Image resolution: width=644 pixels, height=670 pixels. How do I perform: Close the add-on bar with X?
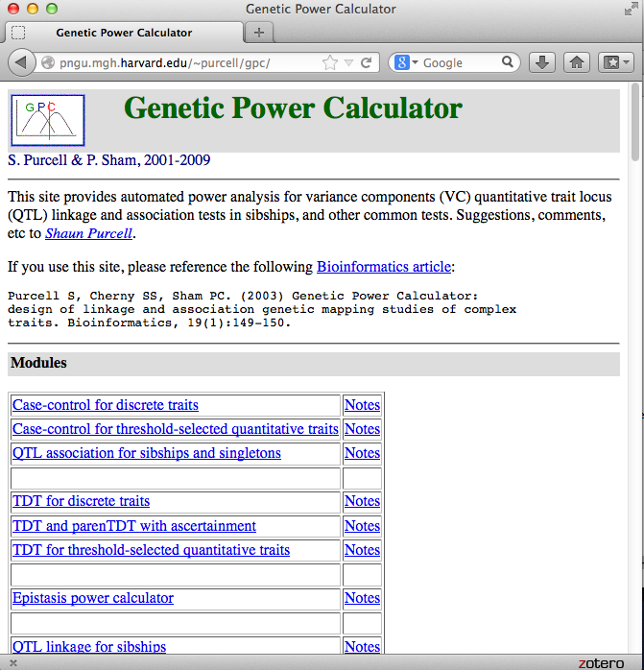[x=13, y=662]
